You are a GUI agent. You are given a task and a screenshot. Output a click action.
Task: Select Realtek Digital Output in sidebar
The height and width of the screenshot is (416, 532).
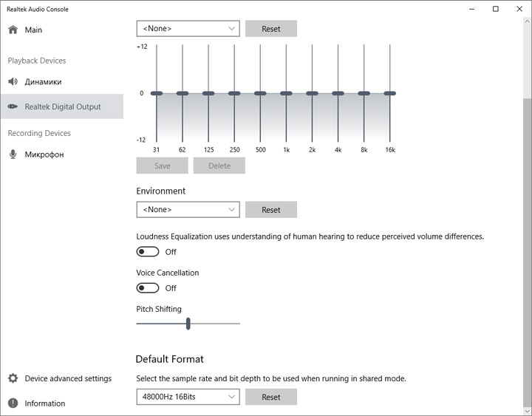62,106
